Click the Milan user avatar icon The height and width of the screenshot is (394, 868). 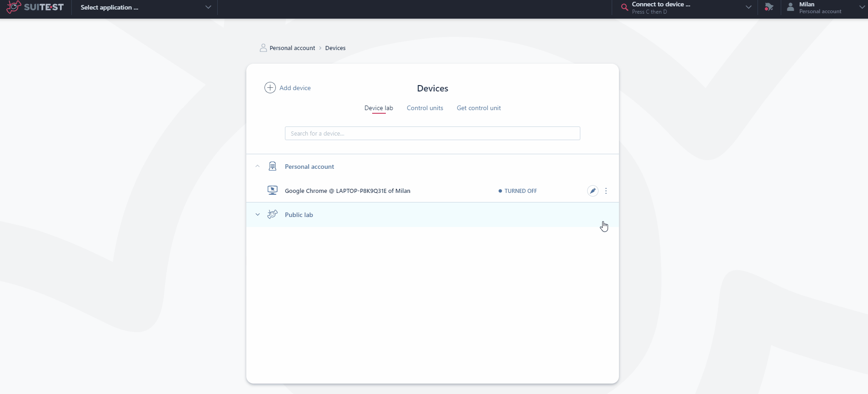point(791,7)
